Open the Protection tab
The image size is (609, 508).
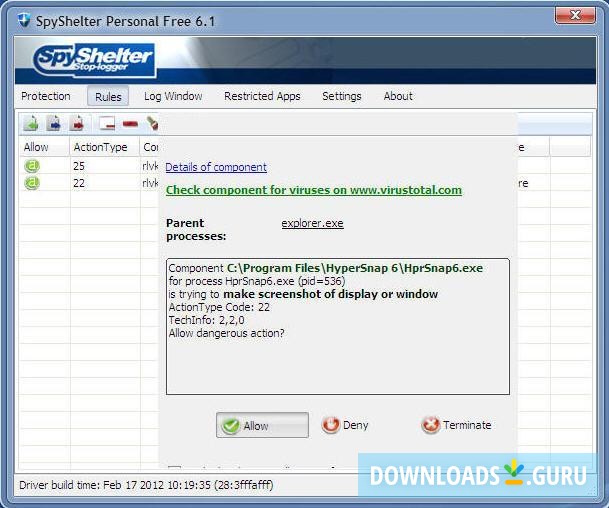46,96
